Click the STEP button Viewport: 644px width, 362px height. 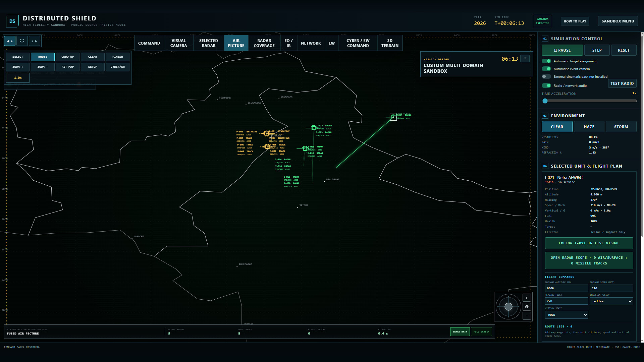(597, 50)
